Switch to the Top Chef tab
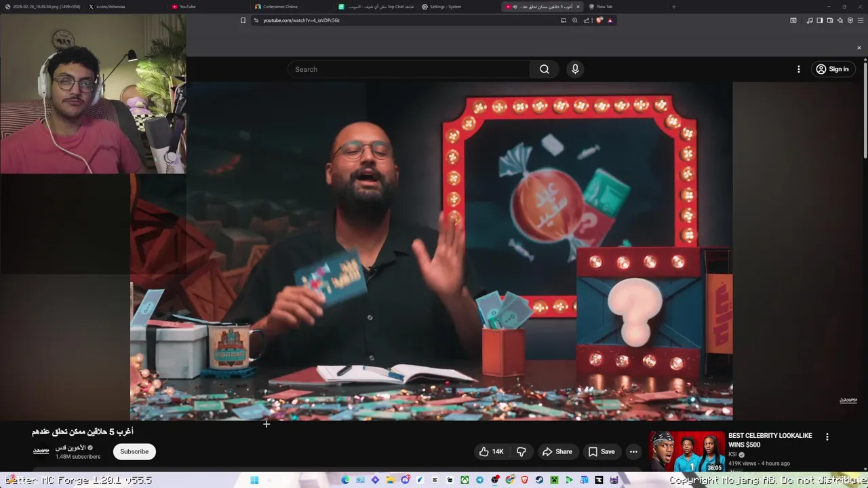Image resolution: width=868 pixels, height=488 pixels. (x=375, y=7)
